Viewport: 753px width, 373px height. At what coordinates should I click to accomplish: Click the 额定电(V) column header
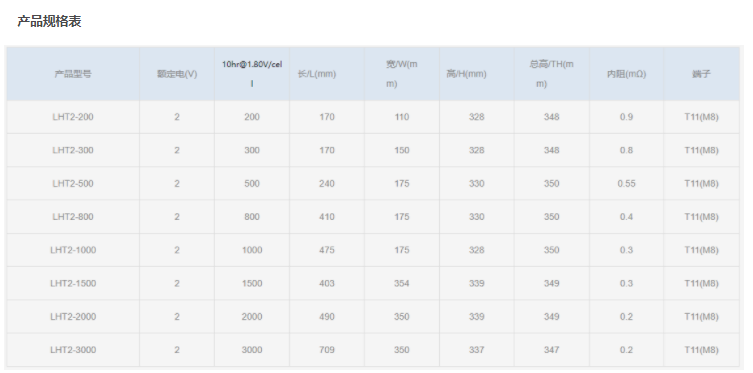[x=177, y=74]
